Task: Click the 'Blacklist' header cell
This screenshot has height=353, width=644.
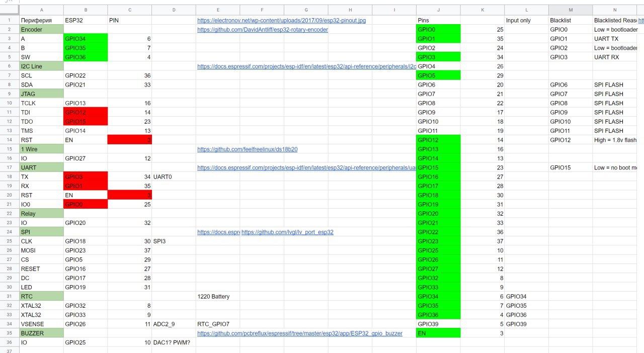Action: click(571, 20)
